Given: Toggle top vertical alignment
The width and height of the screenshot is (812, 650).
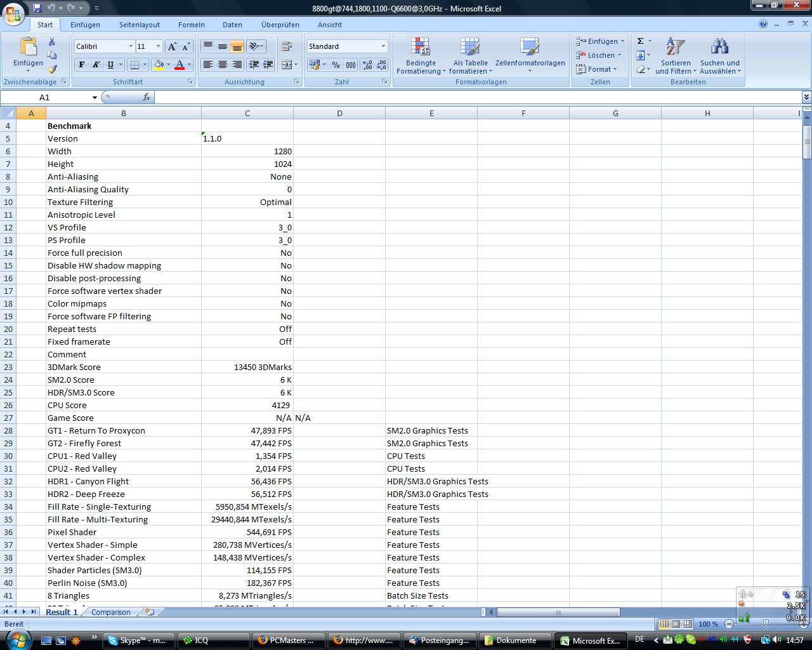Looking at the screenshot, I should point(207,46).
